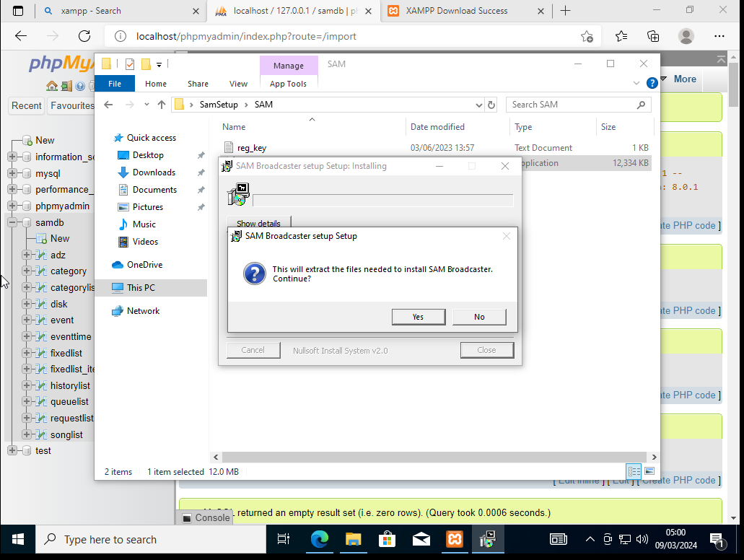This screenshot has height=560, width=744.
Task: Switch to large icons view layout
Action: [x=649, y=471]
